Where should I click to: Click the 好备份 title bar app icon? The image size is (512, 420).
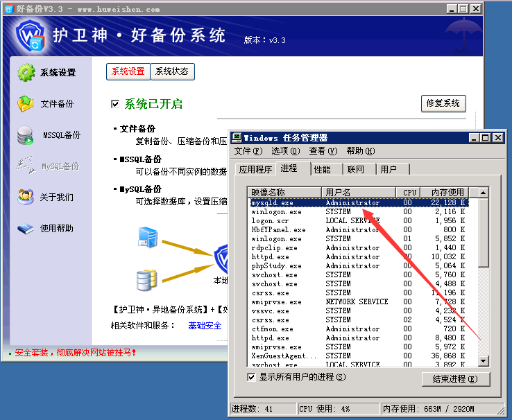pos(9,9)
